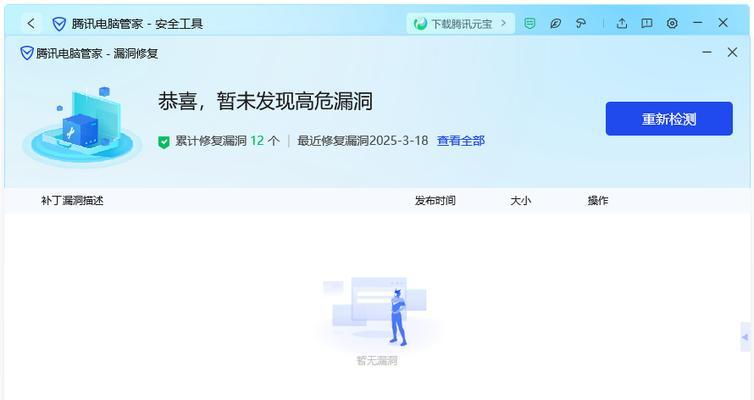Image resolution: width=754 pixels, height=400 pixels.
Task: Click the chevron inside 下载腾讯元宝 button
Action: 503,23
